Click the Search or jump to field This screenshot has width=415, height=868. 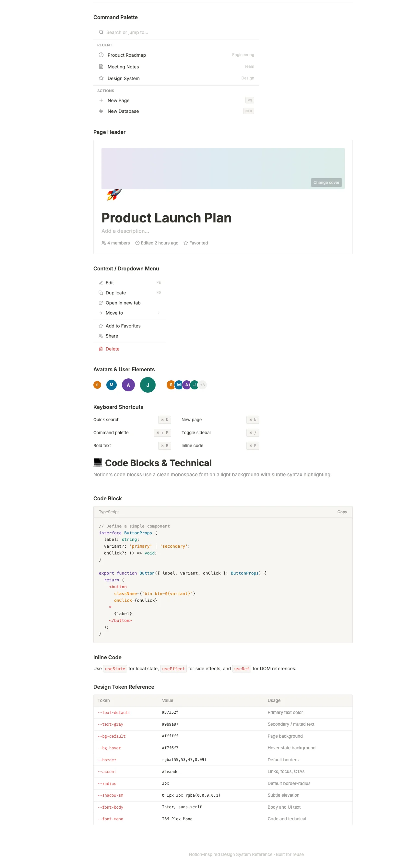pyautogui.click(x=176, y=32)
